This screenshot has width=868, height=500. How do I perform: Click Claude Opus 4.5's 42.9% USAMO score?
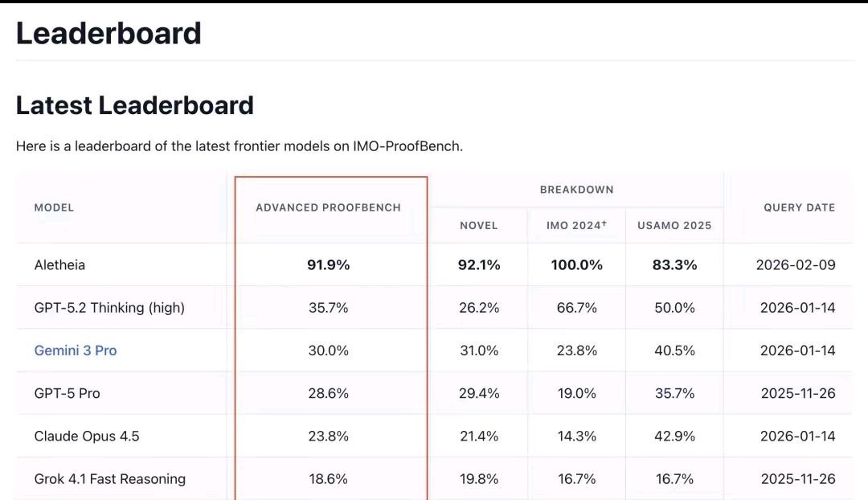(674, 436)
